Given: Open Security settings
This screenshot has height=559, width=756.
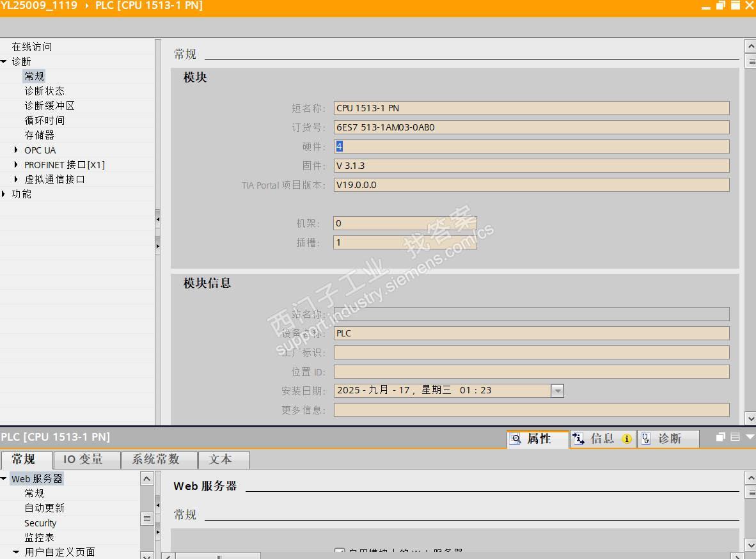Looking at the screenshot, I should point(40,523).
